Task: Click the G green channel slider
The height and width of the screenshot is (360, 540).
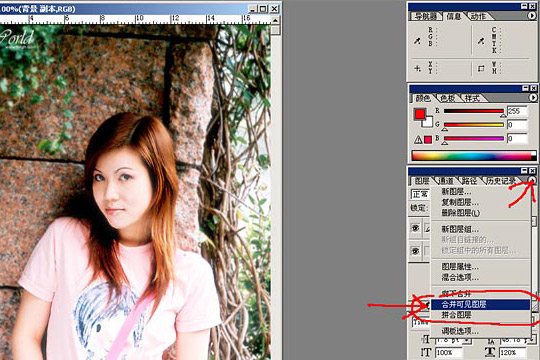Action: point(474,125)
